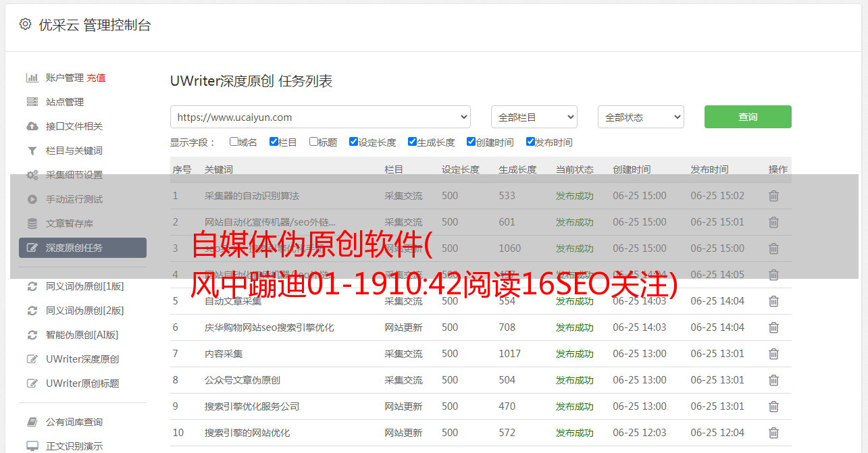Click the bar chart icon for 账户管理
This screenshot has width=868, height=453.
[32, 78]
